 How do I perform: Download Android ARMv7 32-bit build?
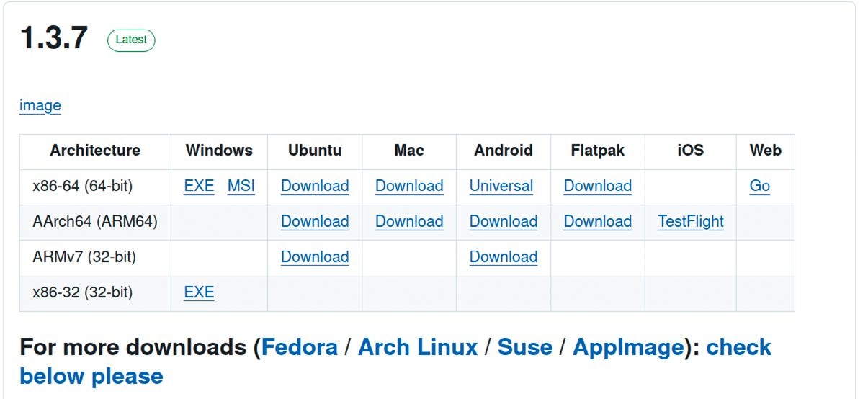click(504, 256)
